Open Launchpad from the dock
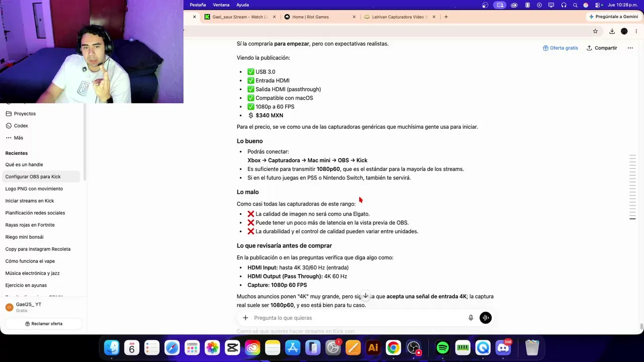 pos(192,347)
